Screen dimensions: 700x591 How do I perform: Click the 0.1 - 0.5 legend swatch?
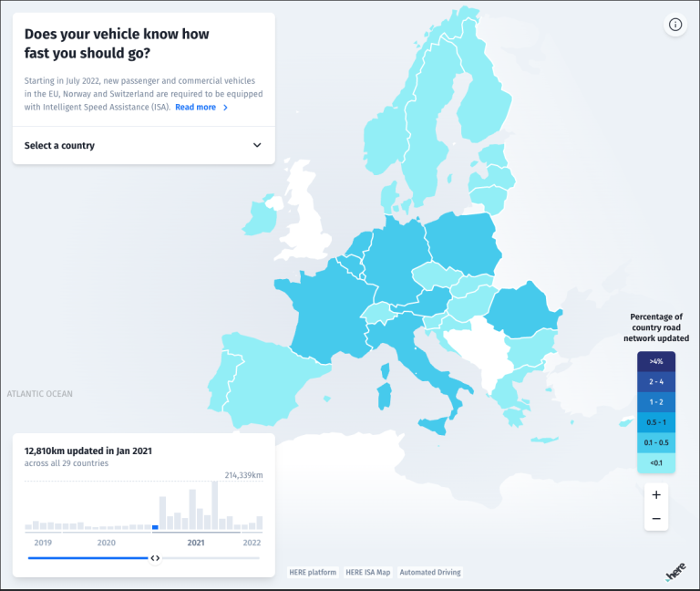656,442
